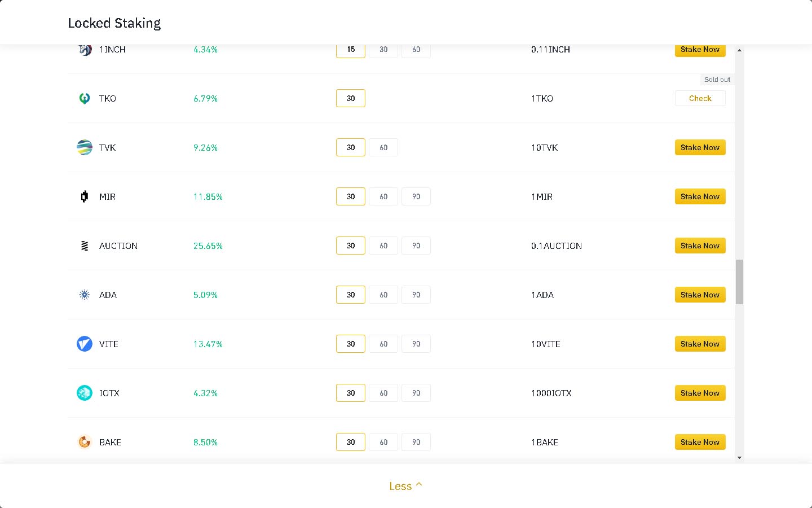Image resolution: width=812 pixels, height=508 pixels.
Task: Select 90-day duration for VITE
Action: pyautogui.click(x=416, y=344)
